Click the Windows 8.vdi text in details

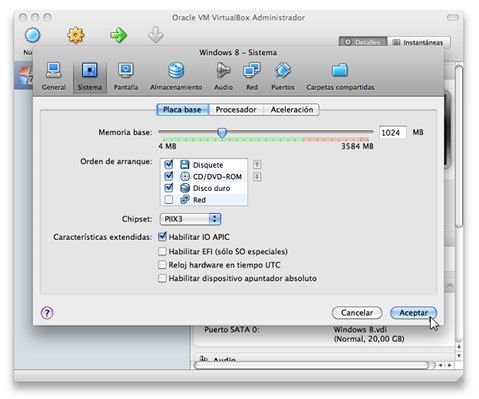(x=360, y=330)
